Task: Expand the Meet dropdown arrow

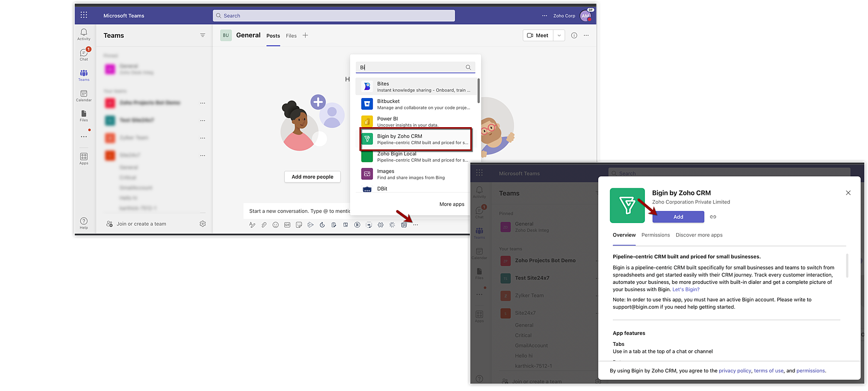Action: [559, 36]
